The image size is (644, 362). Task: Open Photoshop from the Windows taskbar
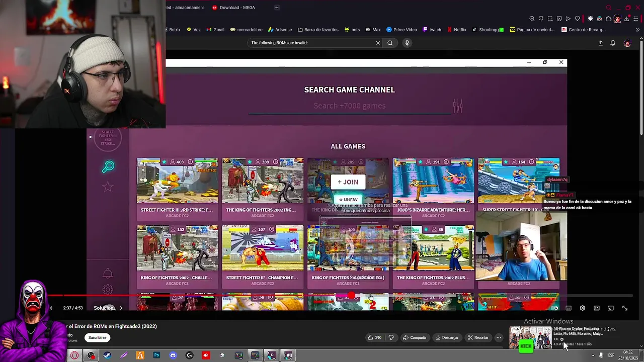tap(156, 355)
